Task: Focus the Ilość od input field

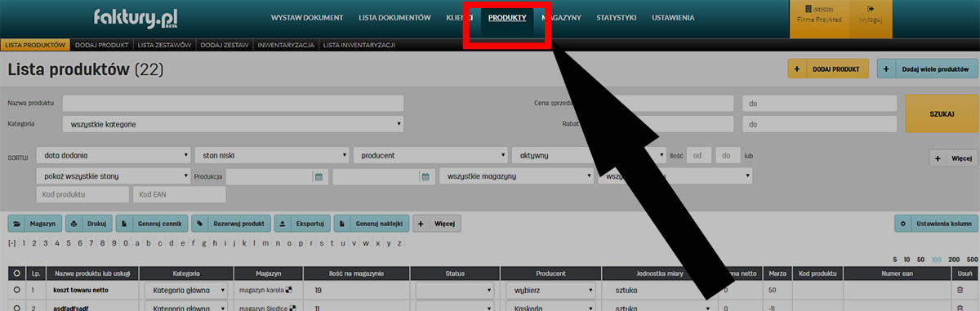Action: tap(699, 155)
